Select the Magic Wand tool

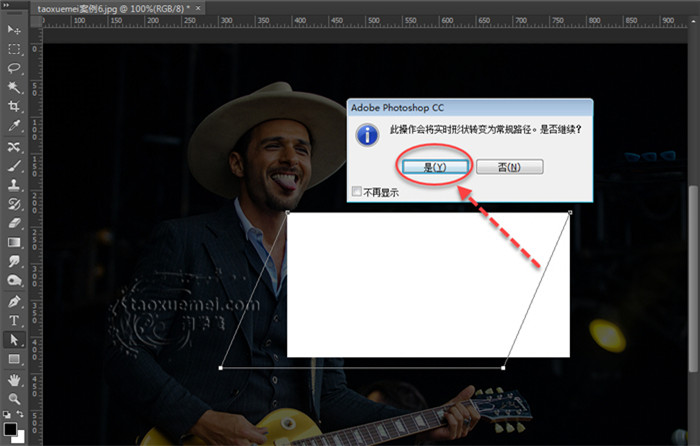click(x=14, y=88)
